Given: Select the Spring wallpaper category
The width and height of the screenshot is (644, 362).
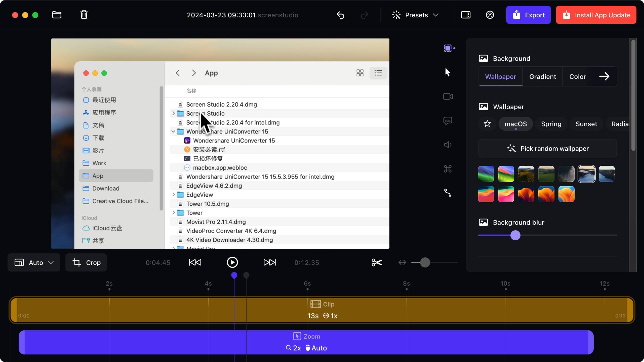Looking at the screenshot, I should pyautogui.click(x=551, y=124).
